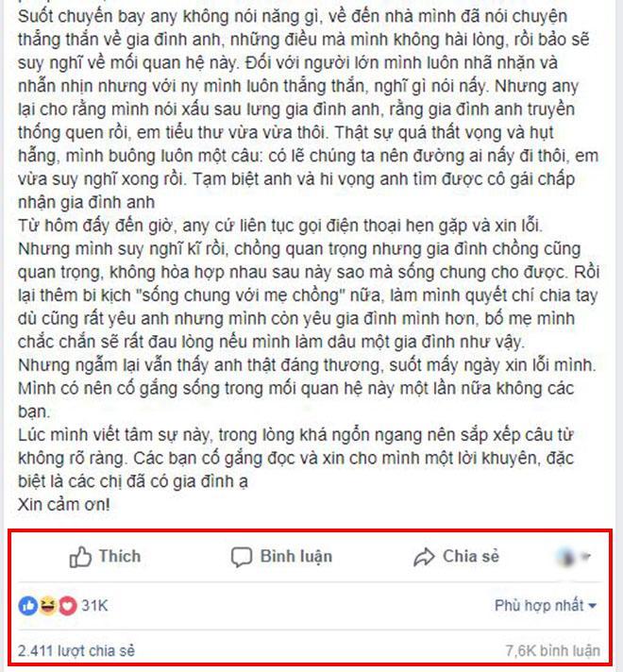Click the caret after Phù hợp nhất
This screenshot has height=672, width=623.
point(593,606)
